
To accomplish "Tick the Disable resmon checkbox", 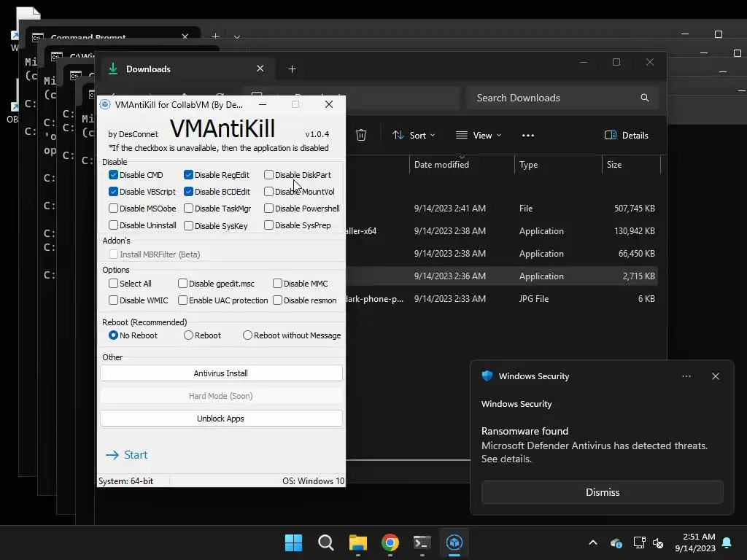I will pos(277,300).
